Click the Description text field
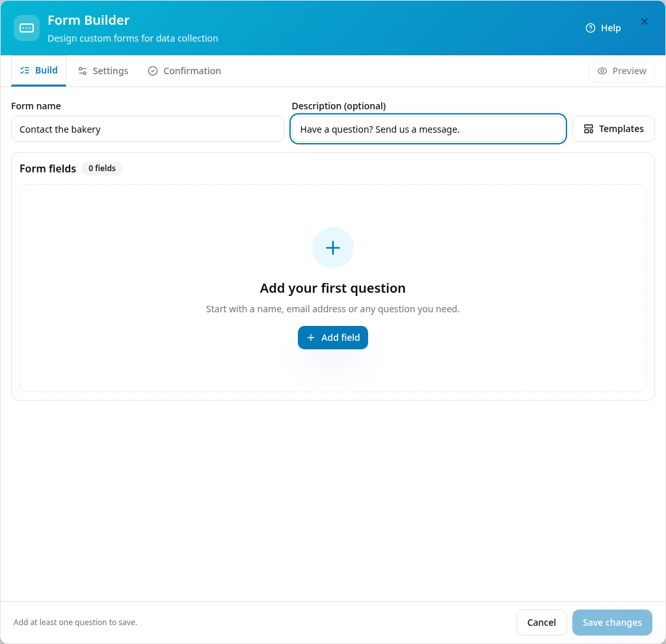This screenshot has height=644, width=666. click(428, 129)
